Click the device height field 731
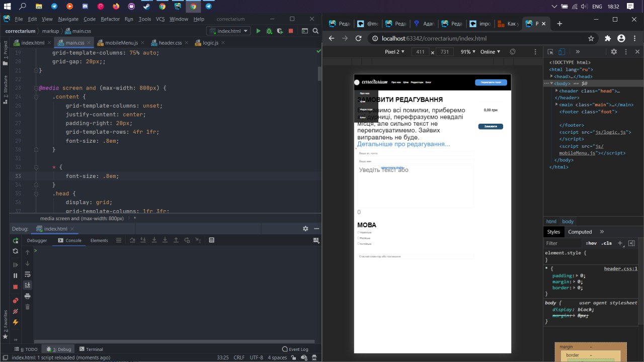This screenshot has height=362, width=644. [445, 52]
